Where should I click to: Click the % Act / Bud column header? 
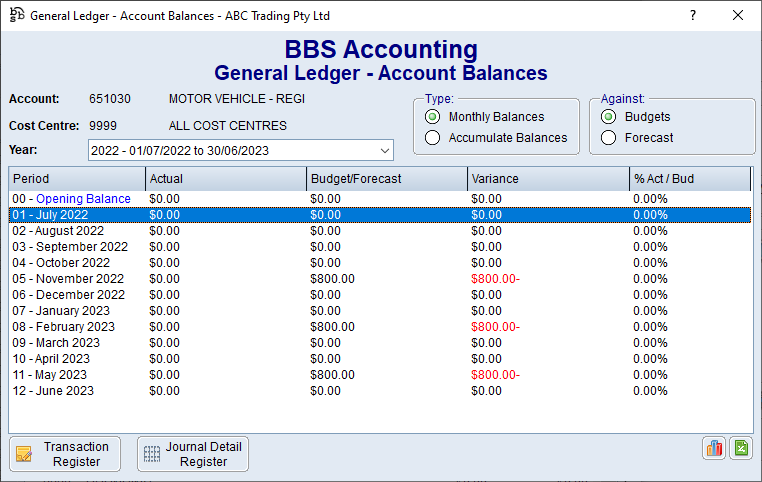click(689, 179)
